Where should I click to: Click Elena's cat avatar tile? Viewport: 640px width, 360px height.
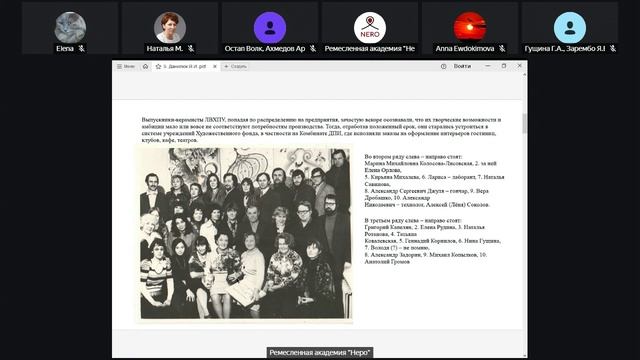71,27
